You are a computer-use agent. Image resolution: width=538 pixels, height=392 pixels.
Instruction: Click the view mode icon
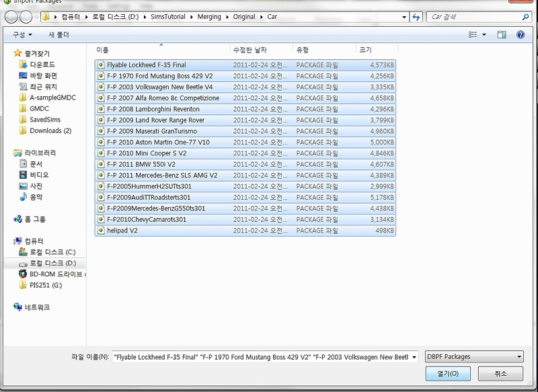(x=473, y=35)
